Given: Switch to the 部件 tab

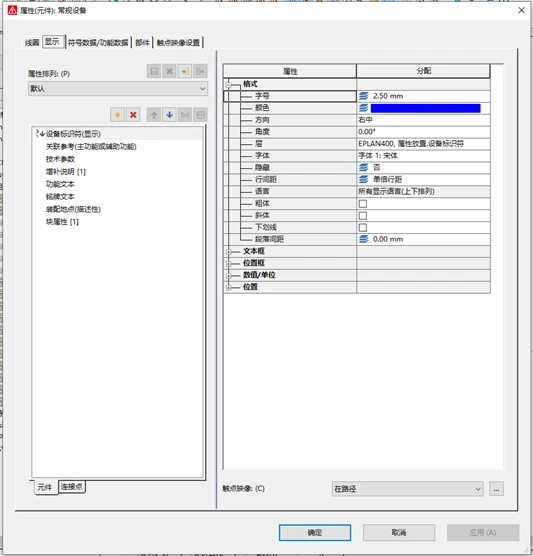Looking at the screenshot, I should coord(142,43).
